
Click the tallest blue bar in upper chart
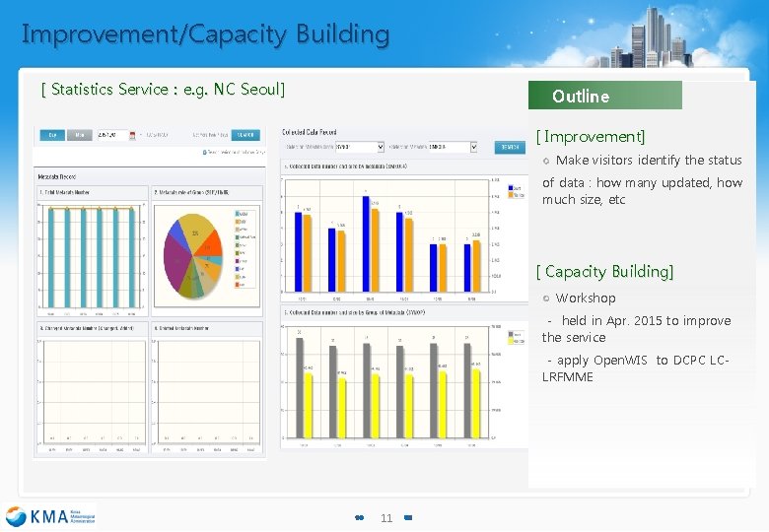[366, 243]
